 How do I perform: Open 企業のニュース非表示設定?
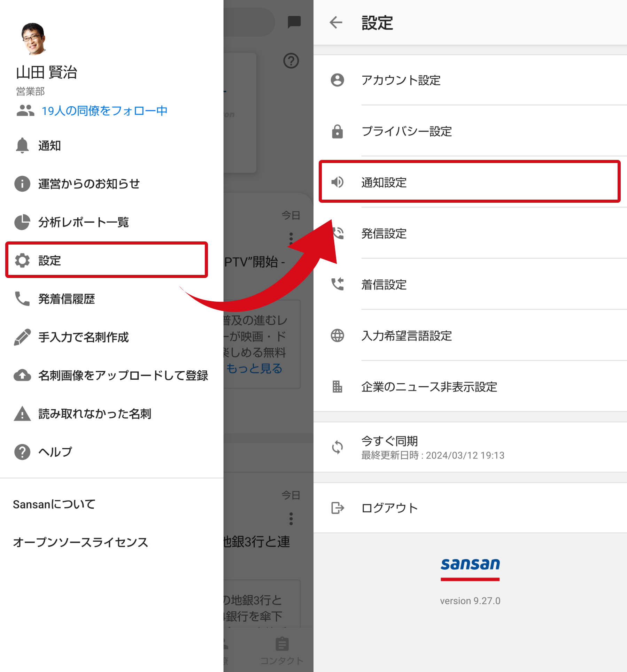coord(470,387)
